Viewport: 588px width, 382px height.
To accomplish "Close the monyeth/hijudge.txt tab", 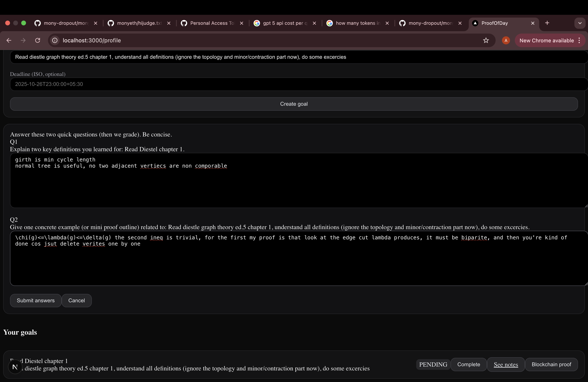I will (169, 23).
